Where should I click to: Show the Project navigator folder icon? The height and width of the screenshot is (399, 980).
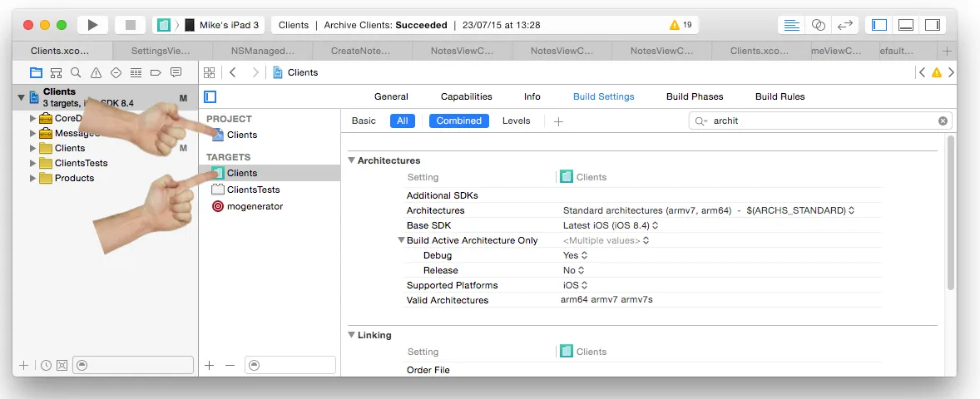click(x=37, y=72)
